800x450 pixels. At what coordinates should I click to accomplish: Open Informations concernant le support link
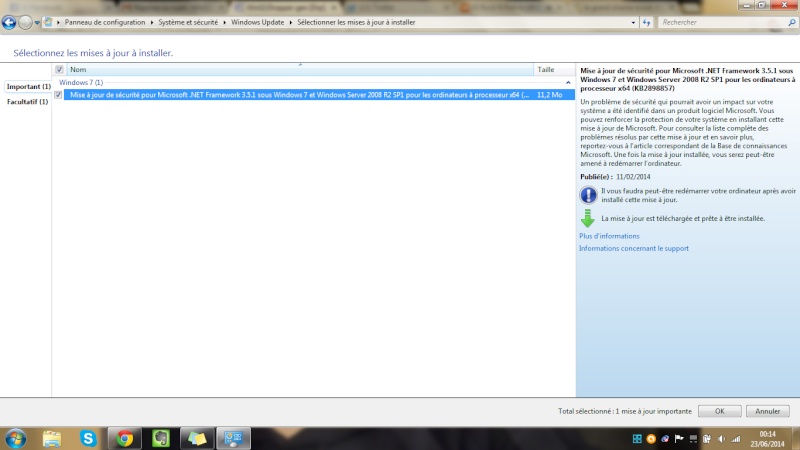click(634, 248)
